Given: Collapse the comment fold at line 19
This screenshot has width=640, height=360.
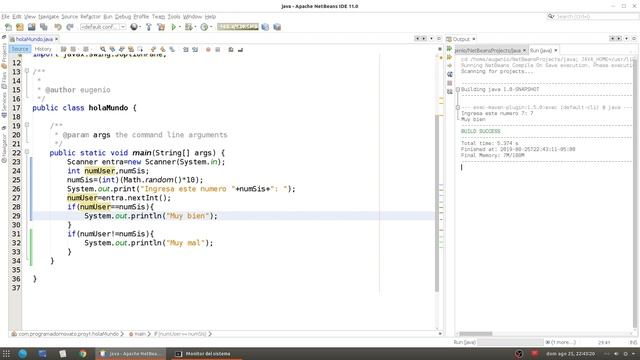Looking at the screenshot, I should point(27,125).
